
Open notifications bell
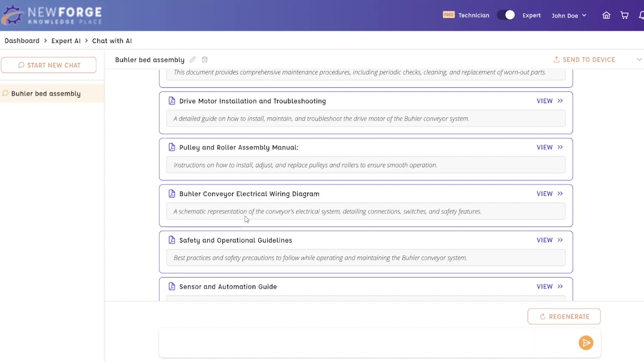(x=641, y=15)
